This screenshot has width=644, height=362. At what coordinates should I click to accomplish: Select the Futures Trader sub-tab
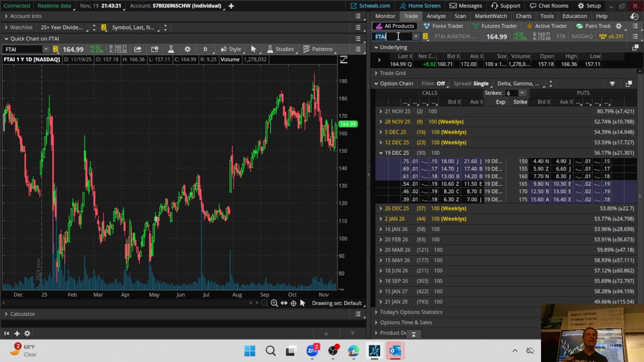tap(495, 26)
